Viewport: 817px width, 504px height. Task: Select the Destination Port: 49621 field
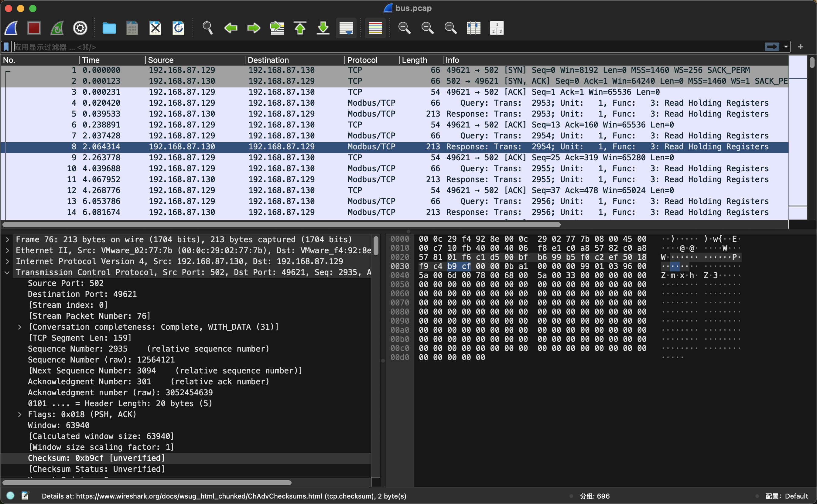tap(82, 294)
